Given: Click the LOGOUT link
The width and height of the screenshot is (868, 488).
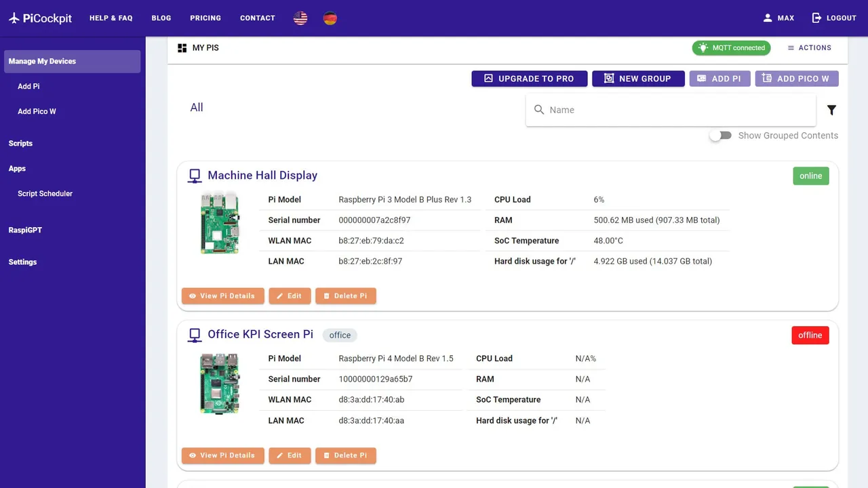Looking at the screenshot, I should point(834,18).
